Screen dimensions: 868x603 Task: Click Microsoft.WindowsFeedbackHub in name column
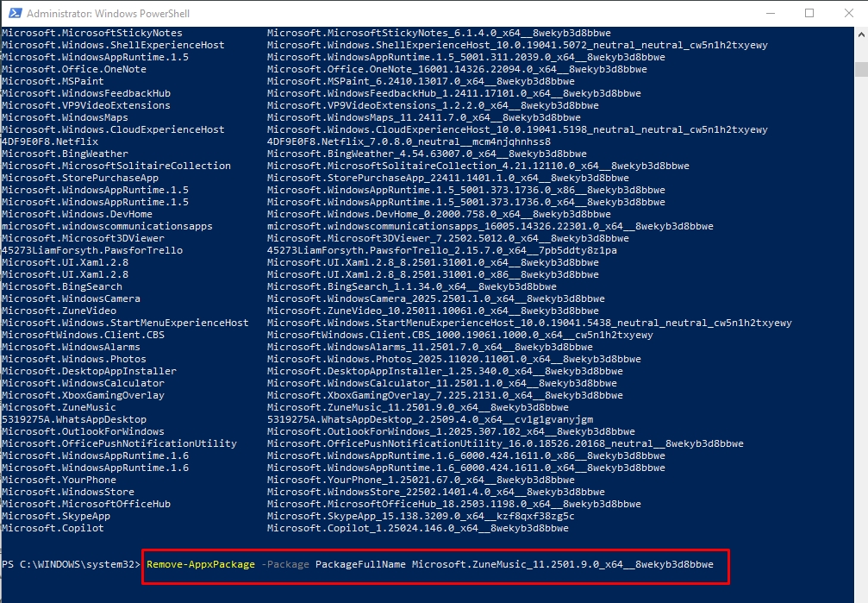coord(86,93)
